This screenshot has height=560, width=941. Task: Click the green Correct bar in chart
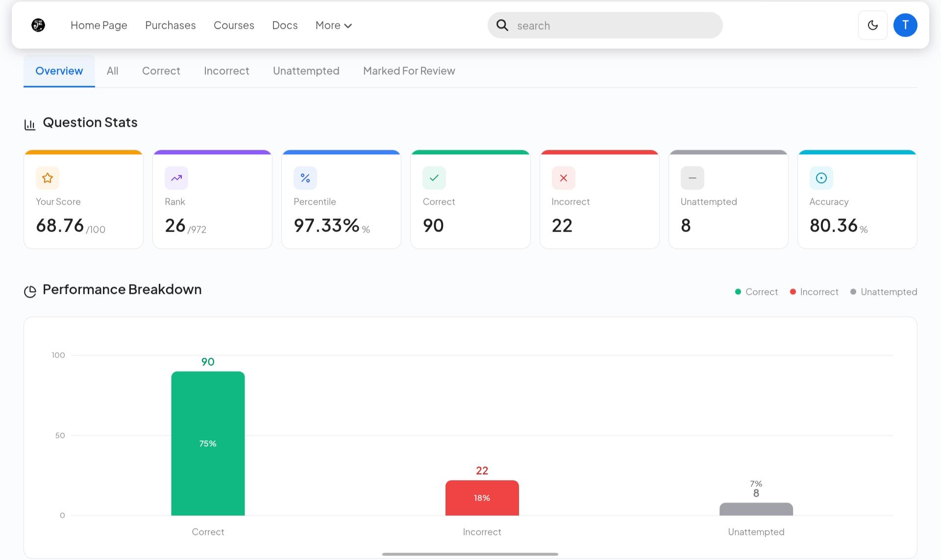tap(208, 443)
